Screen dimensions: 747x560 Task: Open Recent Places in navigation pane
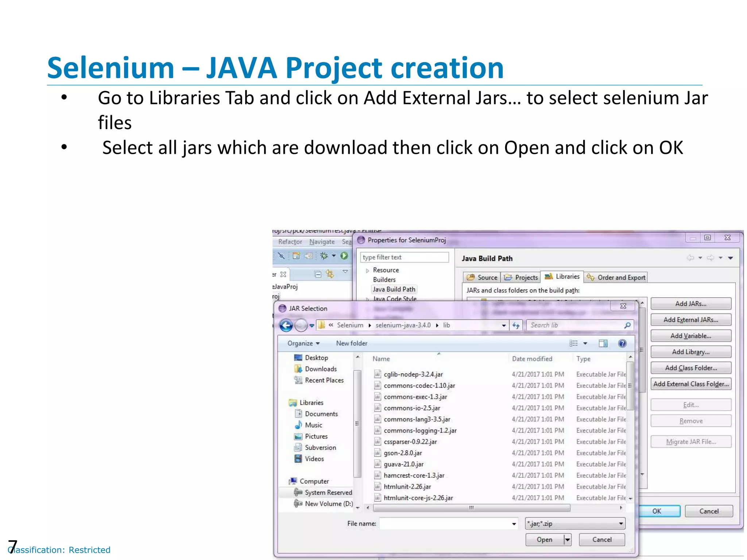click(319, 380)
